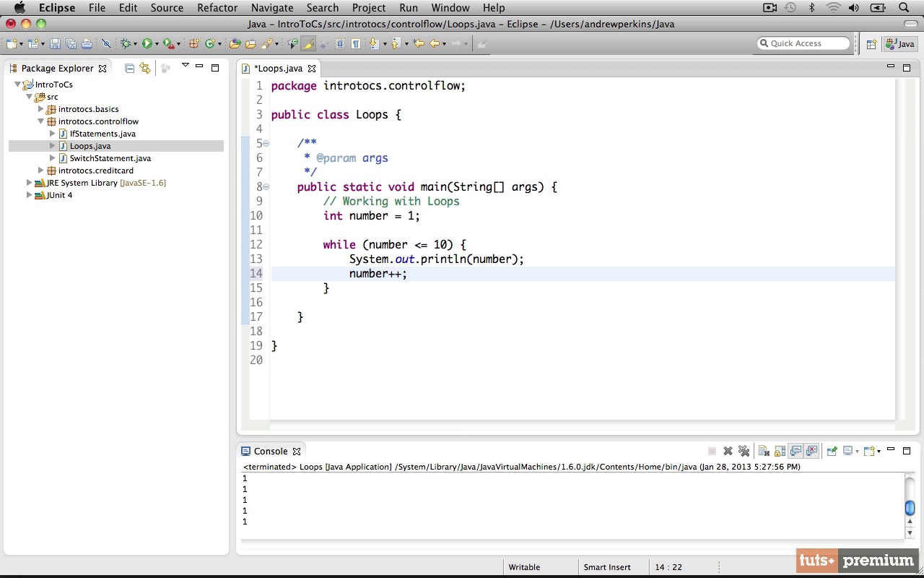This screenshot has height=578, width=924.
Task: Start debugging with the bug icon
Action: pyautogui.click(x=126, y=44)
